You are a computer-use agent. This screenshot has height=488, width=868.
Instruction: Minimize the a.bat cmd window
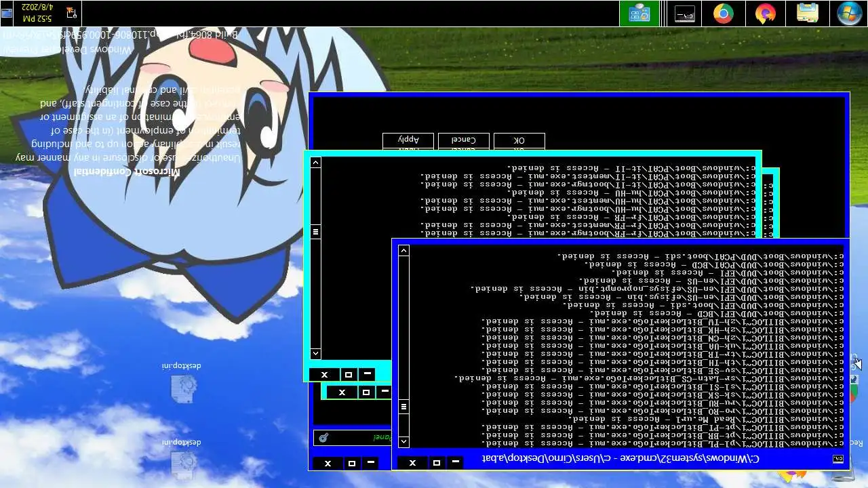(x=455, y=463)
